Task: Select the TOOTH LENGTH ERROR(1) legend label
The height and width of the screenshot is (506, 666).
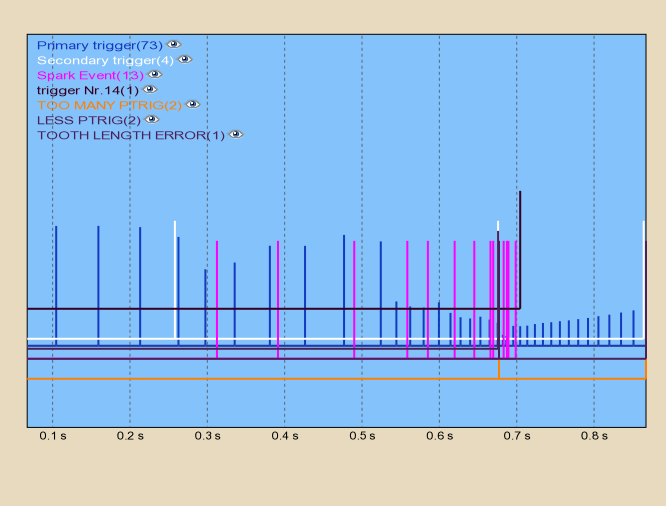Action: [131, 134]
